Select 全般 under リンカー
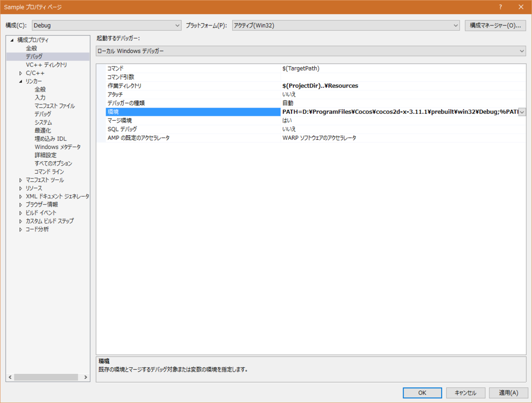The width and height of the screenshot is (532, 403). 40,89
